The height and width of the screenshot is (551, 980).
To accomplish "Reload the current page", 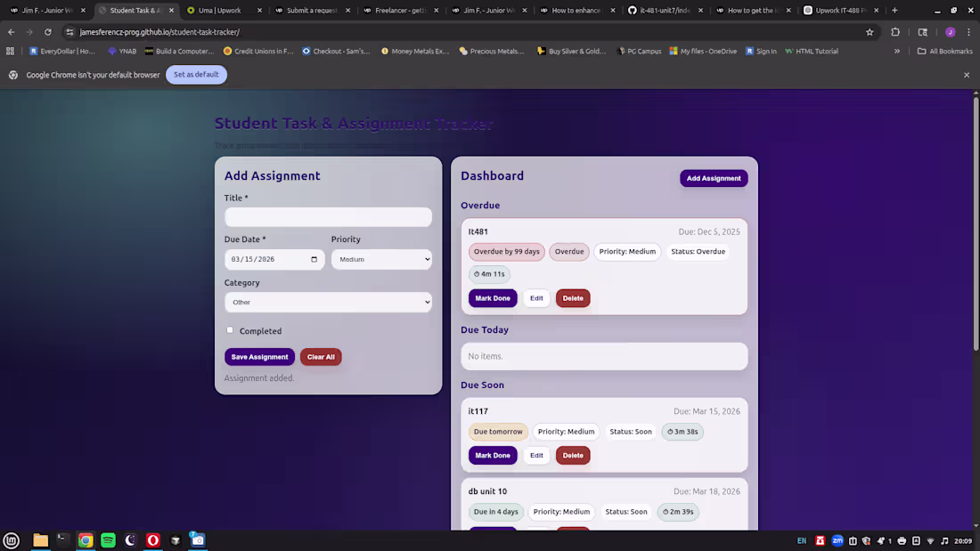I will [47, 30].
